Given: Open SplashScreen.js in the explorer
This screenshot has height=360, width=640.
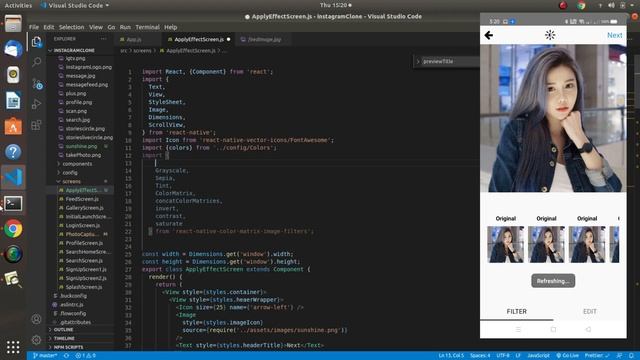Looking at the screenshot, I should coord(84,287).
